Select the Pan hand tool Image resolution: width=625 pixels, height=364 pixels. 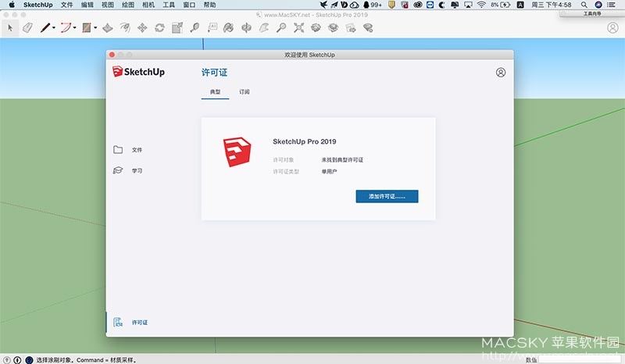(264, 28)
